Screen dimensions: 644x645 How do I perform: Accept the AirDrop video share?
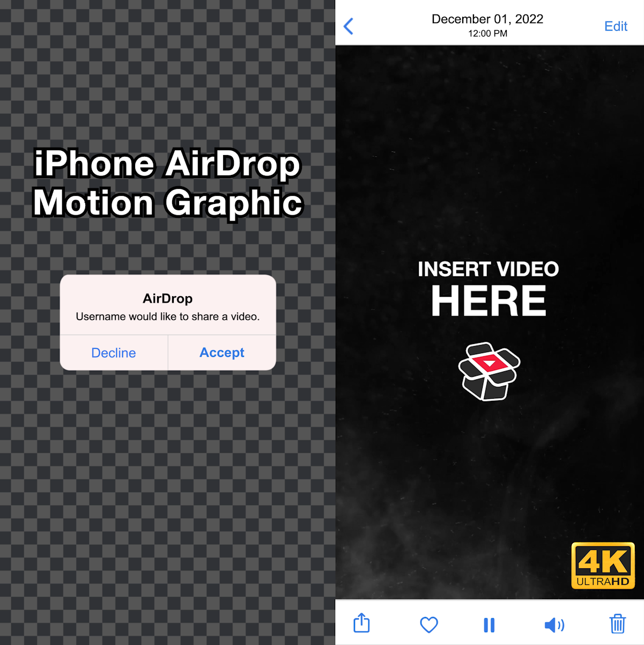point(222,353)
